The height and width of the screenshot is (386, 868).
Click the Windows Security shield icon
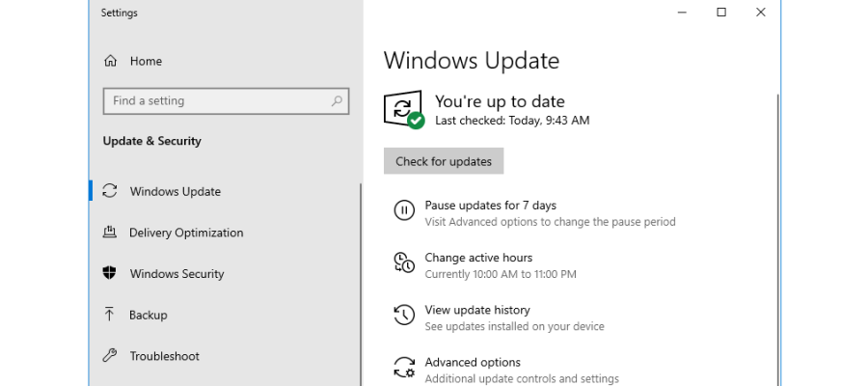pyautogui.click(x=110, y=273)
